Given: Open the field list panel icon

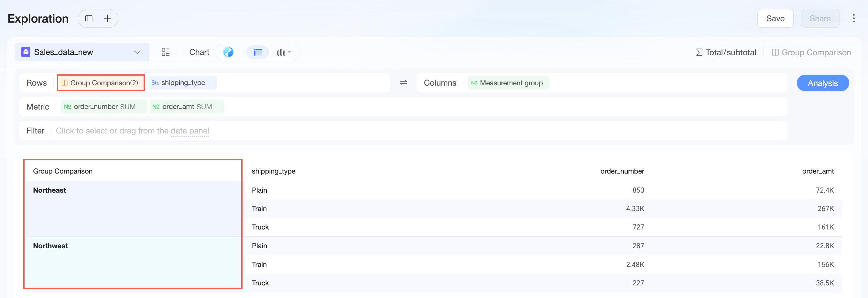Looking at the screenshot, I should (x=166, y=52).
